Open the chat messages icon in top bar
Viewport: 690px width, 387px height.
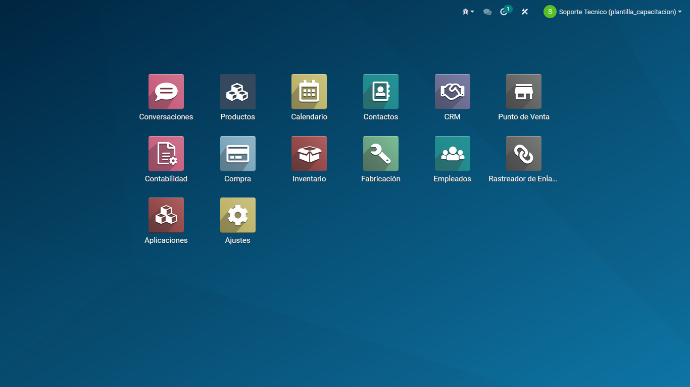pos(487,12)
